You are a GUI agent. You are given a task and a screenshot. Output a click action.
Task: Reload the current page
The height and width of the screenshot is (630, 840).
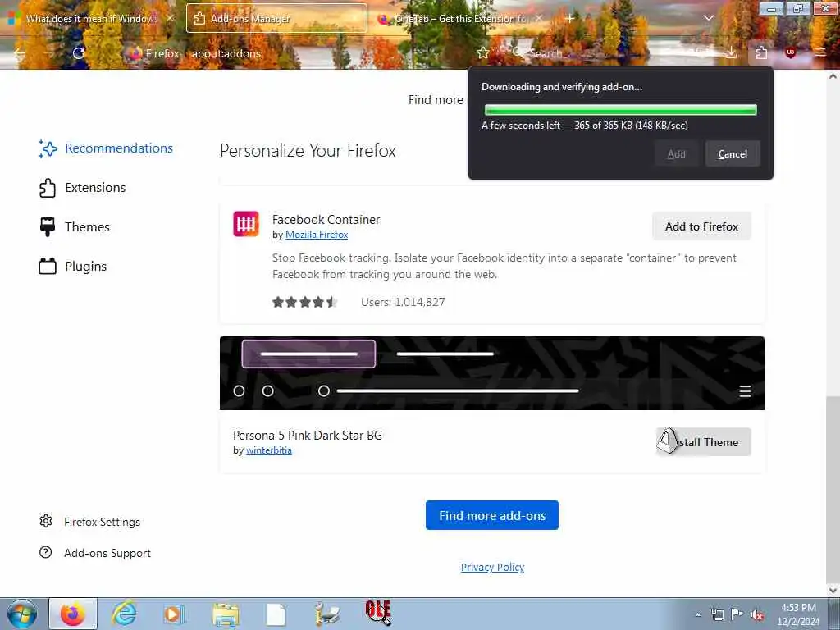tap(79, 53)
